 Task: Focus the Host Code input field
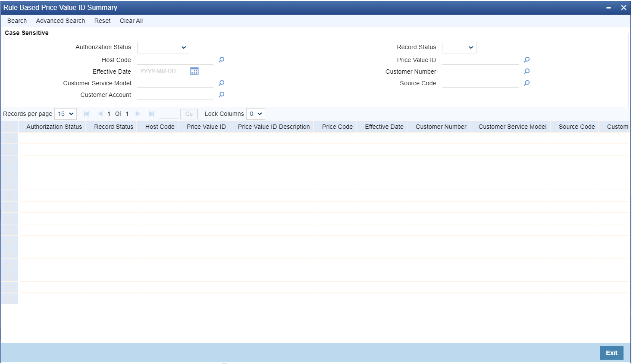tap(175, 60)
